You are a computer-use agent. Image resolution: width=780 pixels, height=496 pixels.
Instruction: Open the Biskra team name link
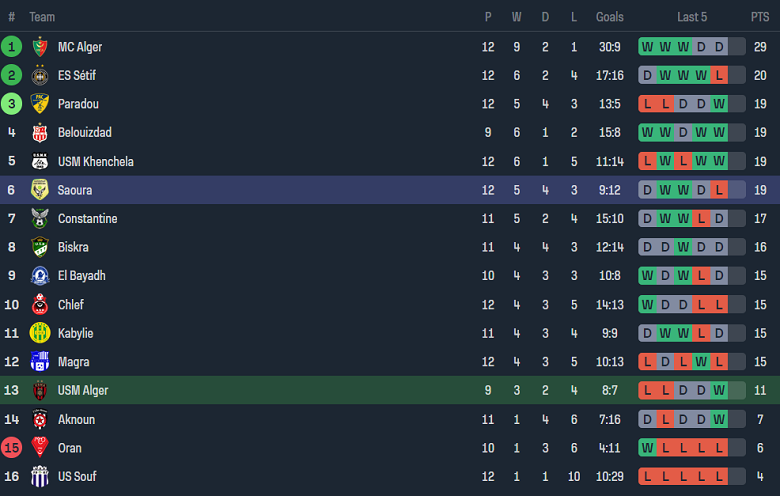(73, 247)
